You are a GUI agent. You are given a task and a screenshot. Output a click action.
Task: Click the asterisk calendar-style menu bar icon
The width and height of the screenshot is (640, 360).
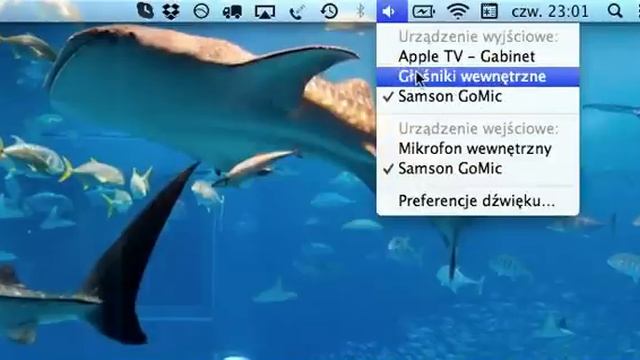click(489, 11)
